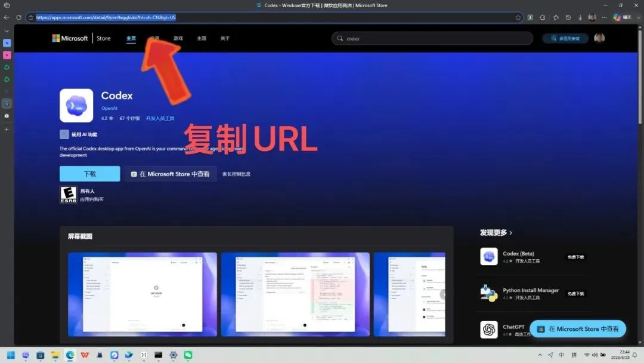Click 免费下载 for Codex (Beta)
Image resolution: width=644 pixels, height=363 pixels.
click(576, 257)
